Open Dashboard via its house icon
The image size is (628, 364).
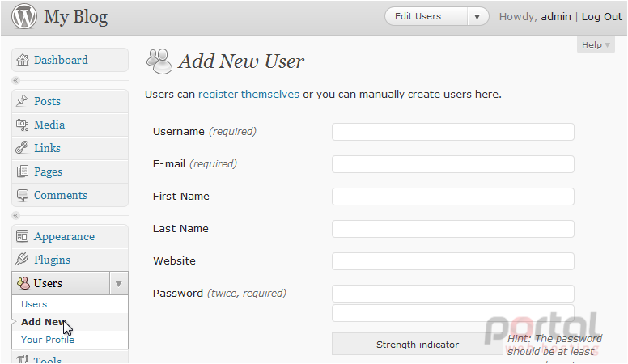coord(23,60)
